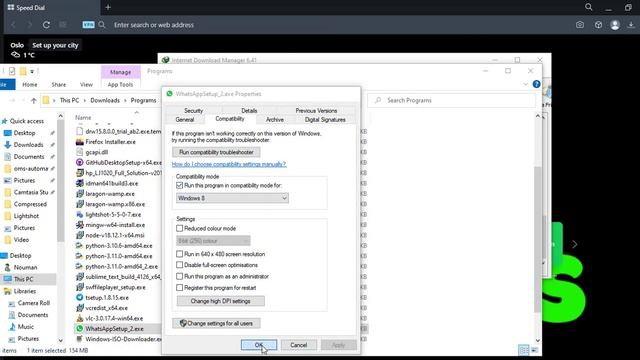Select the vlc-3.0.17.4-win64.exe cone icon

[80, 318]
